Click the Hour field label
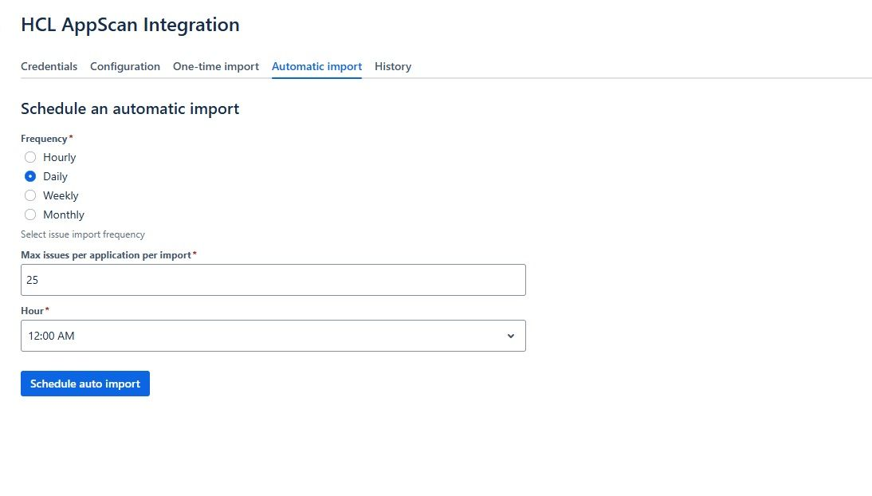This screenshot has width=872, height=496. tap(33, 311)
